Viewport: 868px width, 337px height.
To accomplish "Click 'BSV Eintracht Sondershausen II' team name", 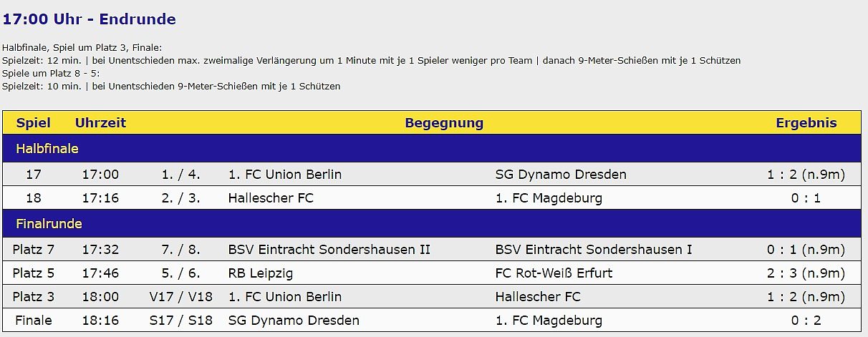I will [x=329, y=250].
